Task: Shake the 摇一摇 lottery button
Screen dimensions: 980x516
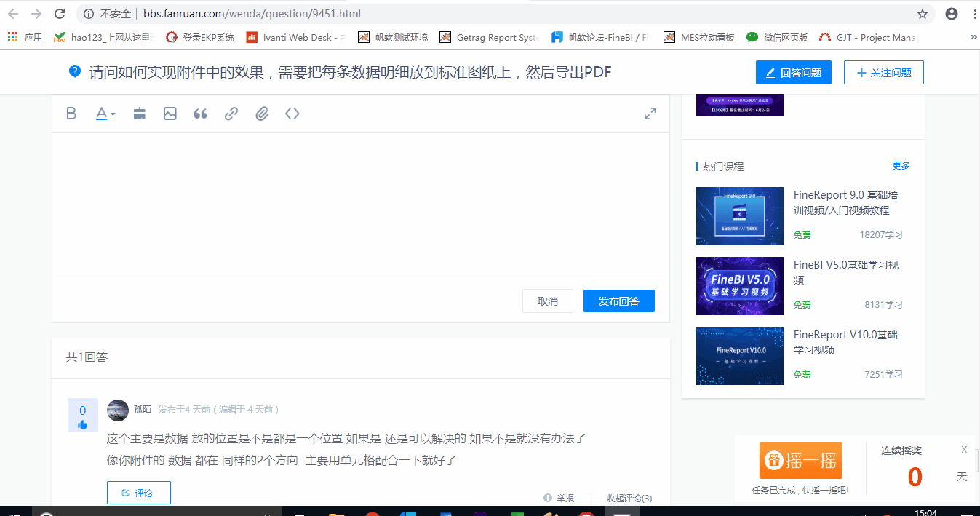Action: [x=801, y=461]
